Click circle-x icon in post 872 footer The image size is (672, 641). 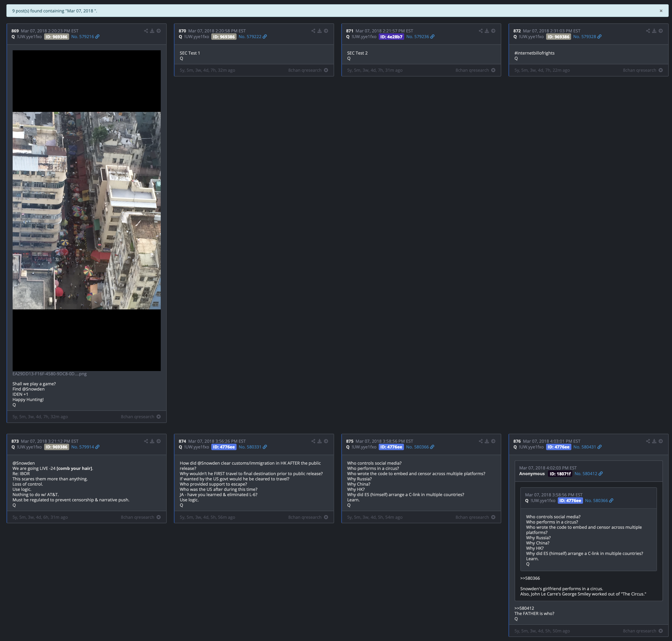(x=661, y=70)
